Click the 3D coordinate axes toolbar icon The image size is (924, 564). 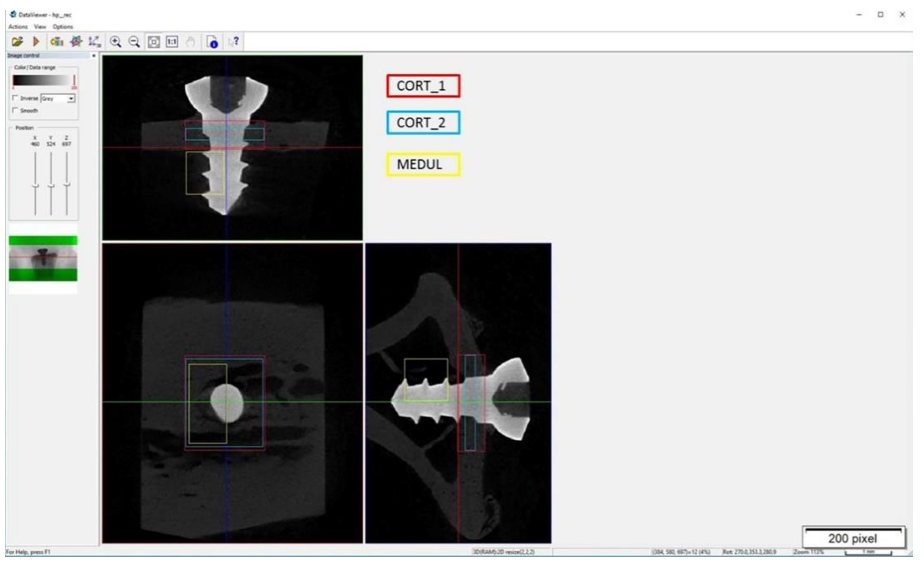pyautogui.click(x=94, y=42)
